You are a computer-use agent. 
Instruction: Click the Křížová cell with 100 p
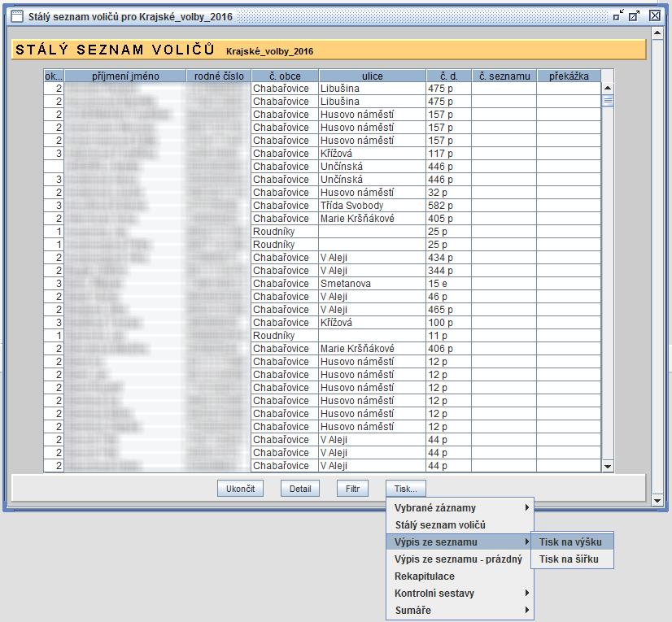click(372, 322)
